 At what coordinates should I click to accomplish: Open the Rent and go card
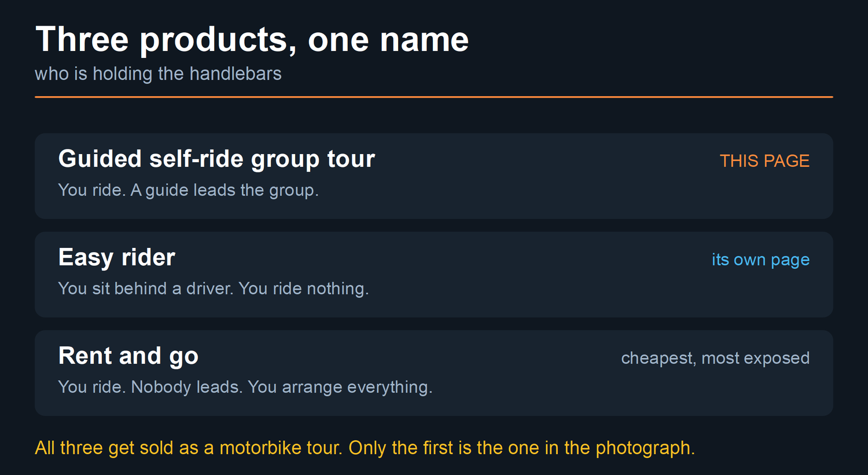(x=434, y=373)
